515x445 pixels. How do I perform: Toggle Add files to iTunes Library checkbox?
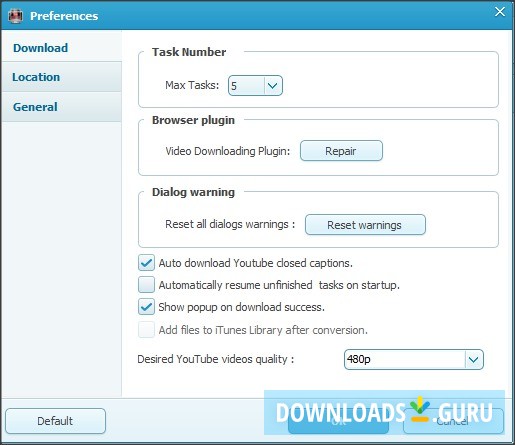click(x=146, y=330)
